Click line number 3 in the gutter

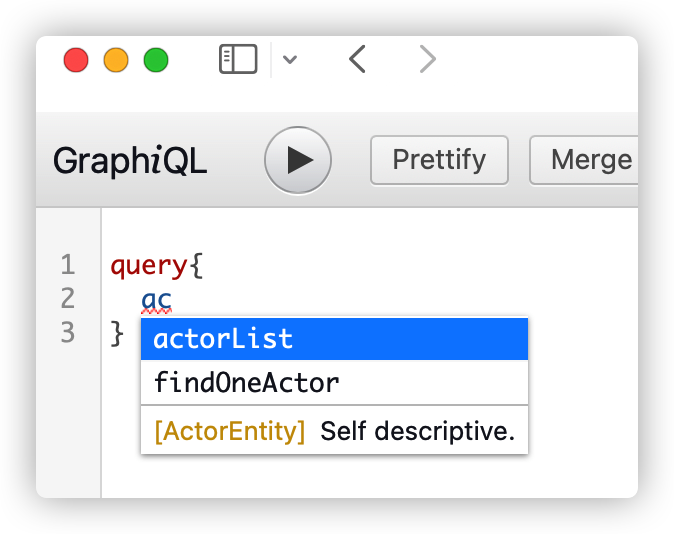point(68,332)
